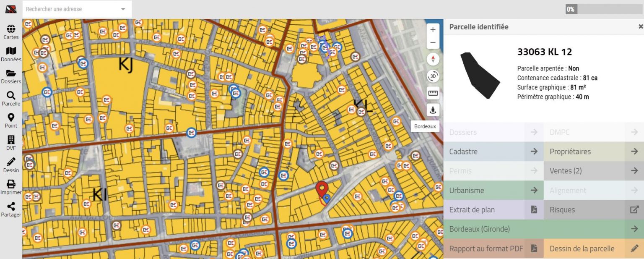
Task: Click the red parcel marker on map
Action: point(322,189)
